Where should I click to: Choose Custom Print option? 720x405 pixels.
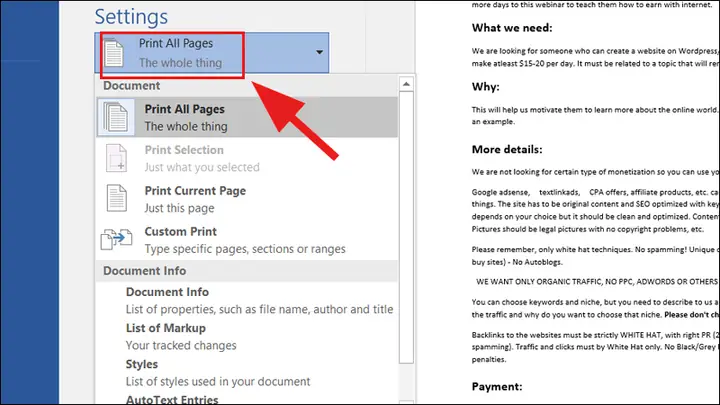coord(247,240)
